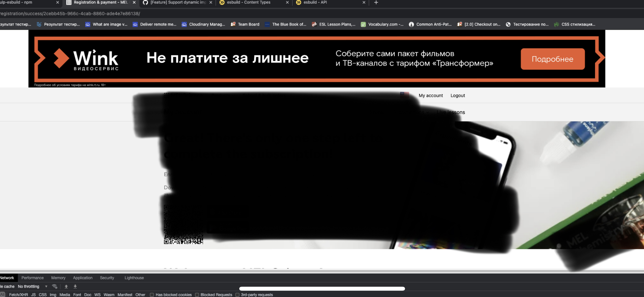Open the DevTools Application tab
644x297 pixels.
[x=83, y=278]
